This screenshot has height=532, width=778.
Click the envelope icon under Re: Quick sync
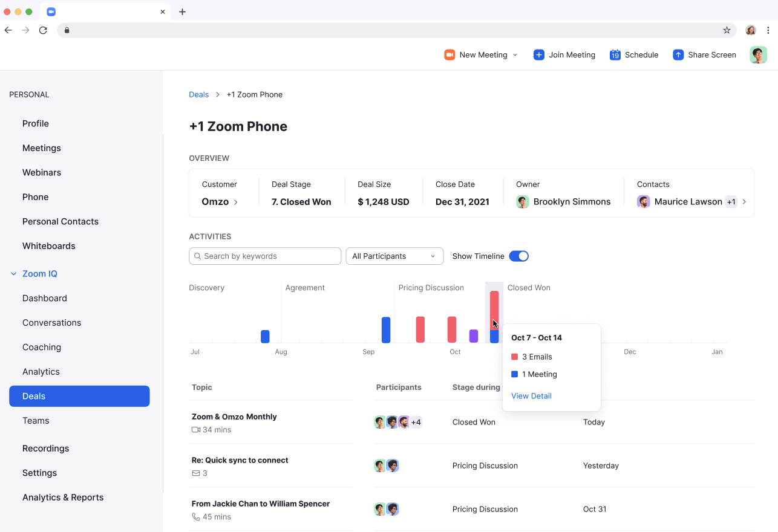(195, 473)
